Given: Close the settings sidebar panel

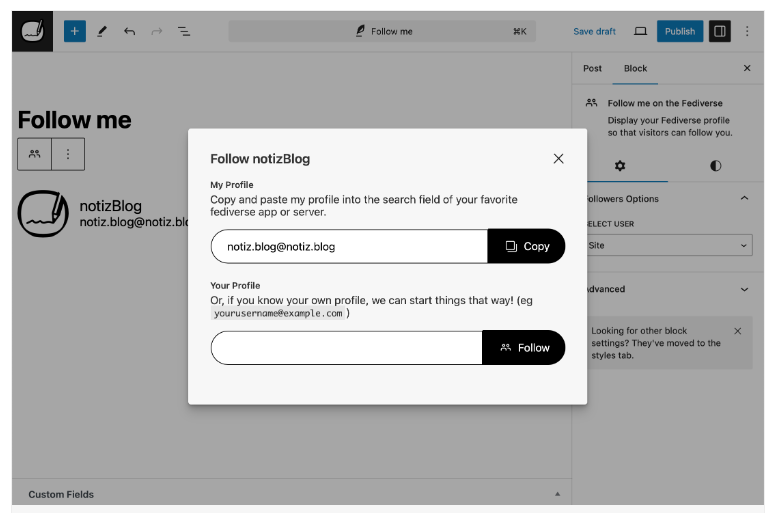Looking at the screenshot, I should 747,68.
